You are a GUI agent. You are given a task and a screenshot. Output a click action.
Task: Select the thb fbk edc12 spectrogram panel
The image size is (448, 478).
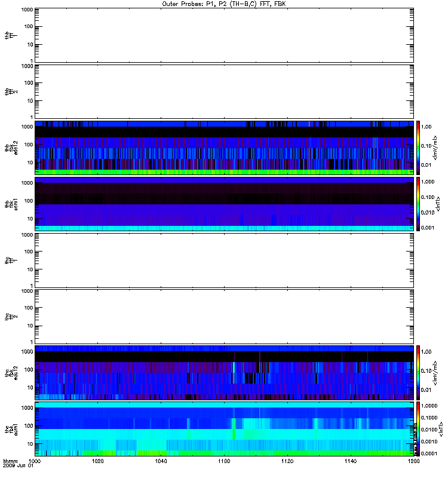click(x=224, y=148)
